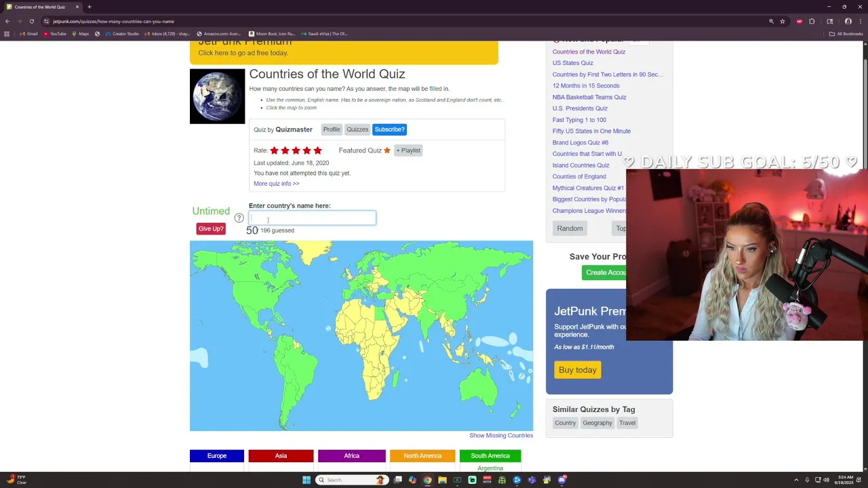
Task: Add quiz with + Playlist button
Action: pyautogui.click(x=408, y=150)
